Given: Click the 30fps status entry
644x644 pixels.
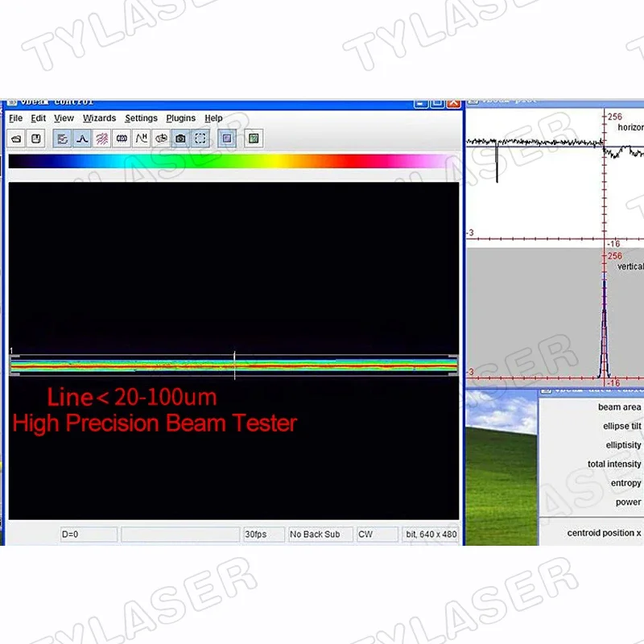Looking at the screenshot, I should (x=263, y=535).
